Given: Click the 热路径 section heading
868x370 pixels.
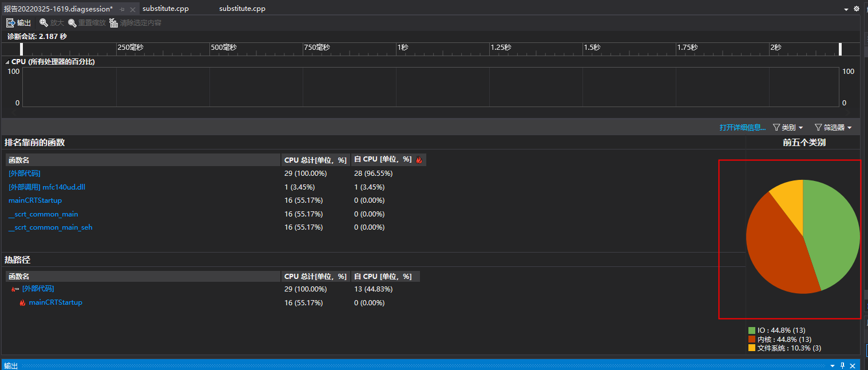Looking at the screenshot, I should [17, 260].
